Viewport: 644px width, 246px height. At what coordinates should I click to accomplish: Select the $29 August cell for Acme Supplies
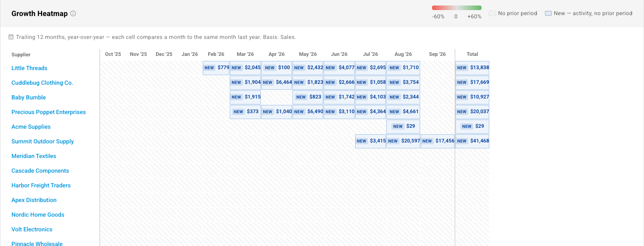(403, 126)
